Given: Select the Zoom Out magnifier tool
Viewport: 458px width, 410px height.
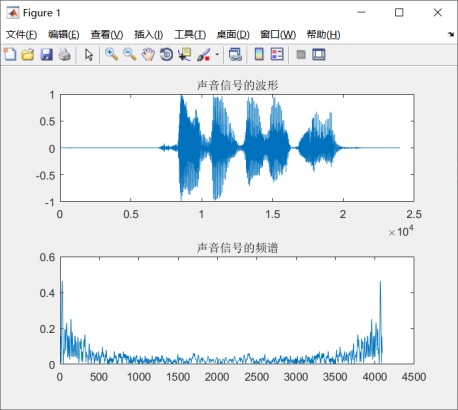Looking at the screenshot, I should click(x=130, y=54).
